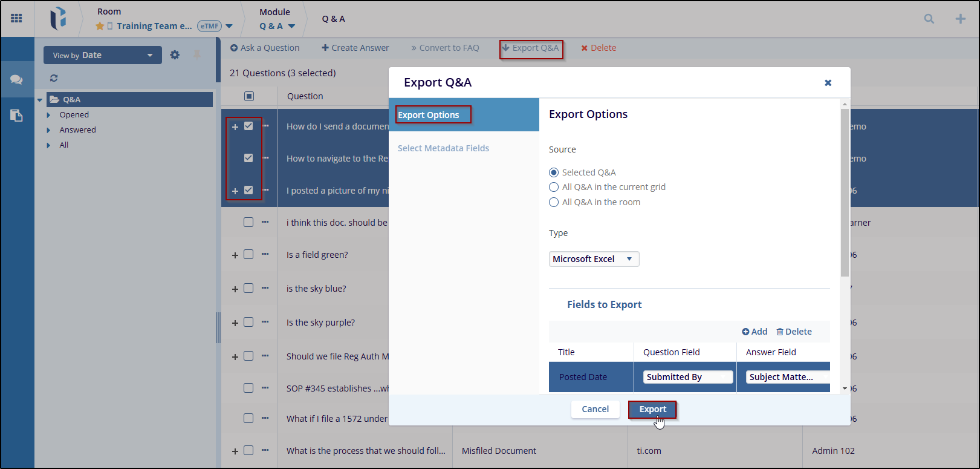Click the Export button
The height and width of the screenshot is (469, 980).
652,410
